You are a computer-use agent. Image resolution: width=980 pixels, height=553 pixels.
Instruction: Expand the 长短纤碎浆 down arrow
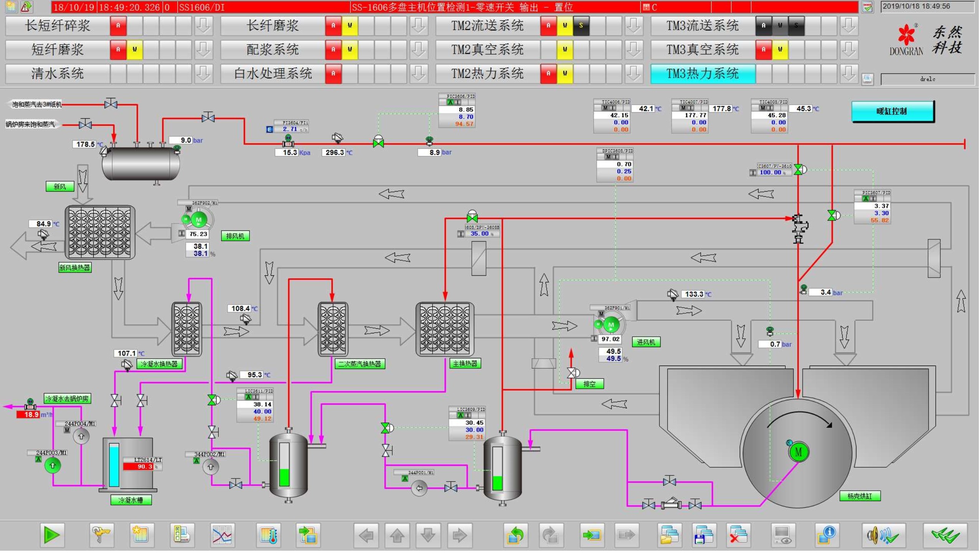pyautogui.click(x=203, y=26)
